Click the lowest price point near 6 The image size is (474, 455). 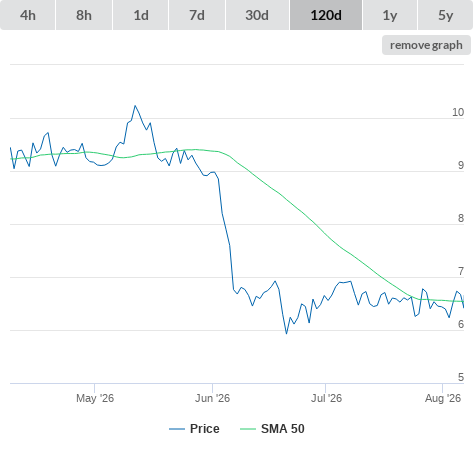pyautogui.click(x=286, y=333)
